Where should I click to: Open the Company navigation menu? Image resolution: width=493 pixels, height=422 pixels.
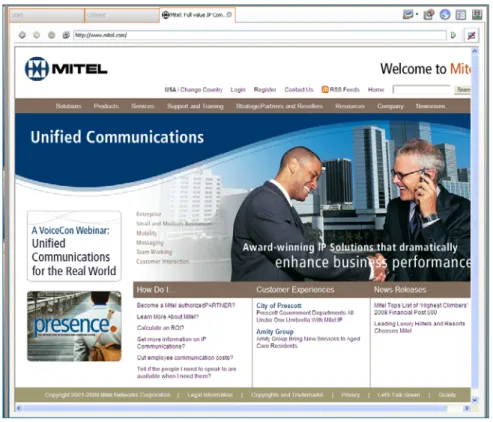tap(390, 106)
